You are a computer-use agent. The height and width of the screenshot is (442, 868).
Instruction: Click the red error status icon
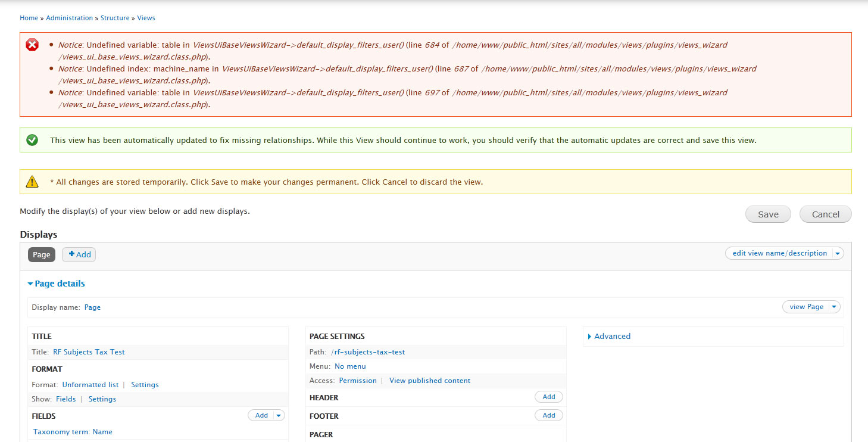pos(32,45)
